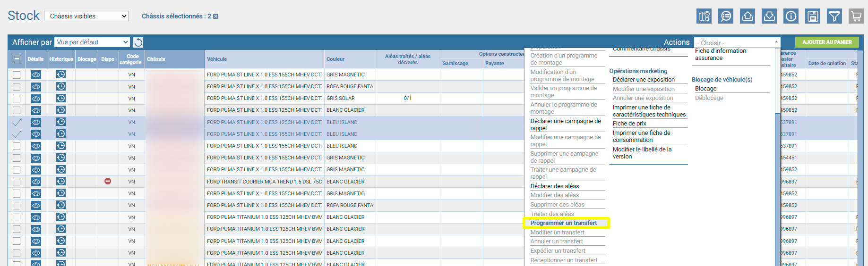The height and width of the screenshot is (266, 868).
Task: Click the floppy disk save icon
Action: (813, 16)
